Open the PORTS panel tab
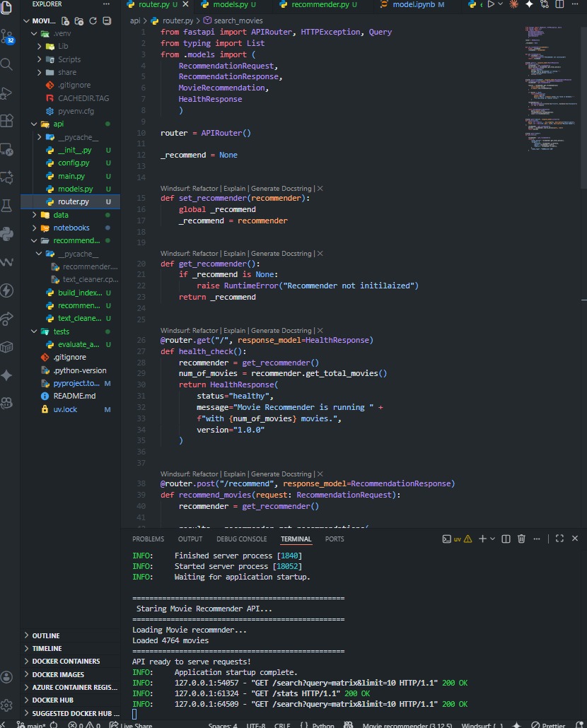 335,539
